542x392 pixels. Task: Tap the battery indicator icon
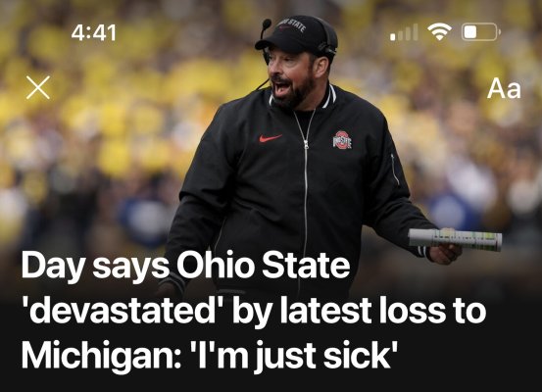[x=481, y=31]
